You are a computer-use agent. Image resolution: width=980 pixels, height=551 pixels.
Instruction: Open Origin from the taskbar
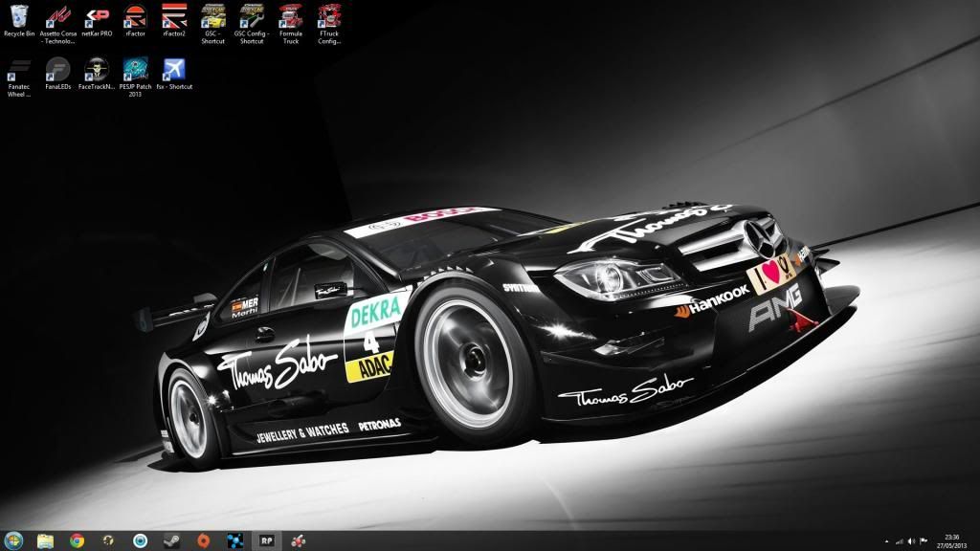coord(203,540)
